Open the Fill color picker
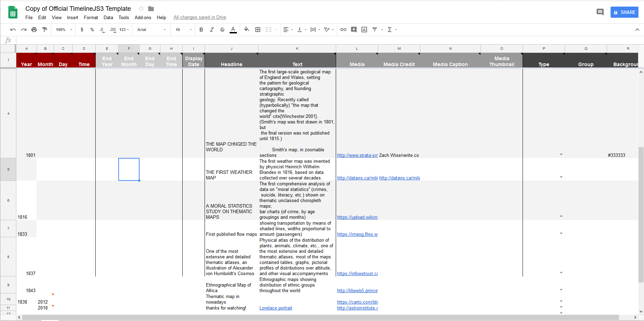 (x=247, y=30)
